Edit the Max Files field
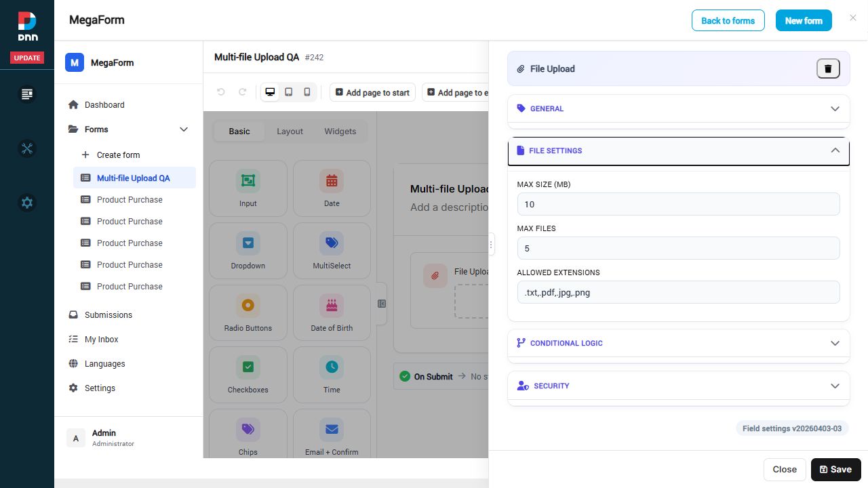 pos(678,248)
